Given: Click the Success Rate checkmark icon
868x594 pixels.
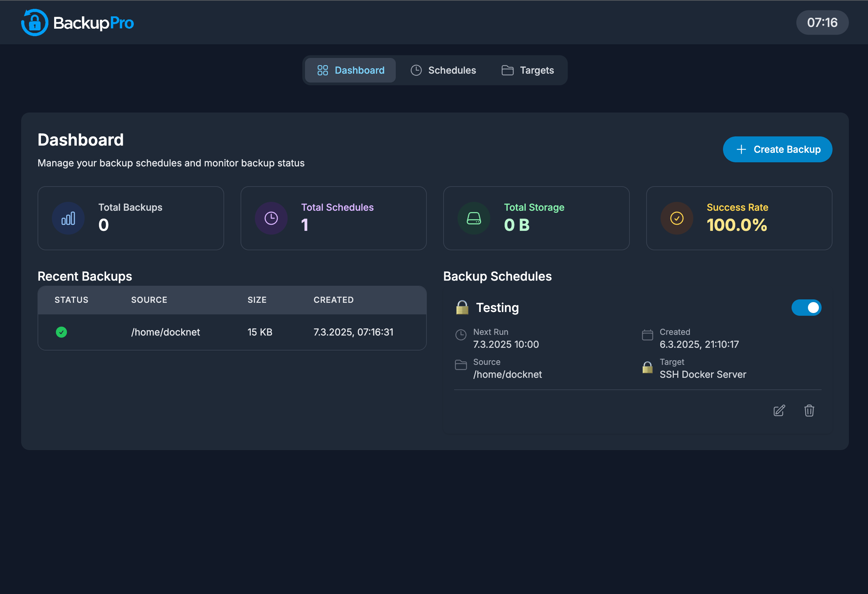Looking at the screenshot, I should 676,219.
